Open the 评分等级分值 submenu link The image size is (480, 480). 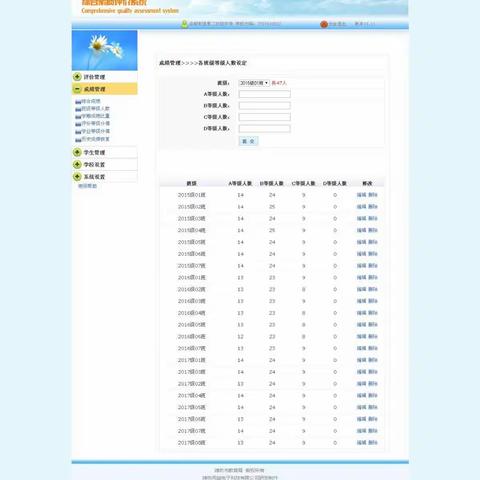click(95, 123)
